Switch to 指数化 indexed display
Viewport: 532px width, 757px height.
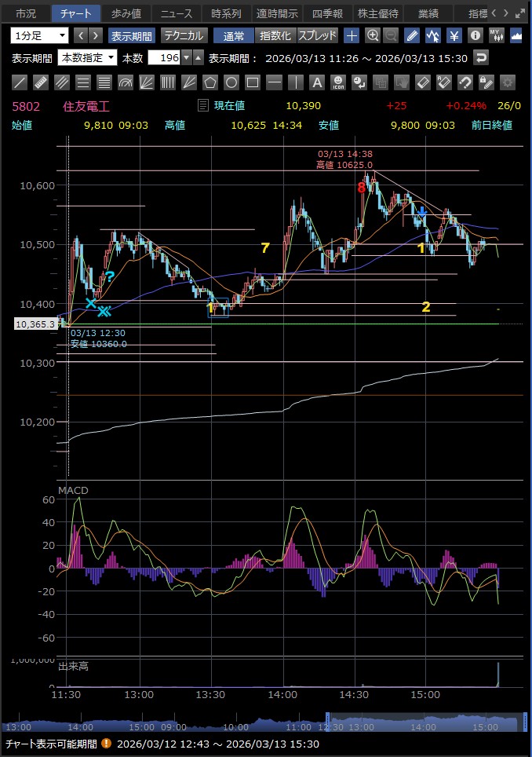tap(275, 35)
